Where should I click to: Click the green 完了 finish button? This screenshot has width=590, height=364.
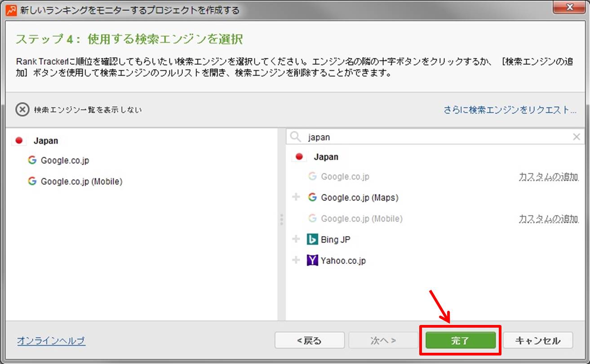460,341
